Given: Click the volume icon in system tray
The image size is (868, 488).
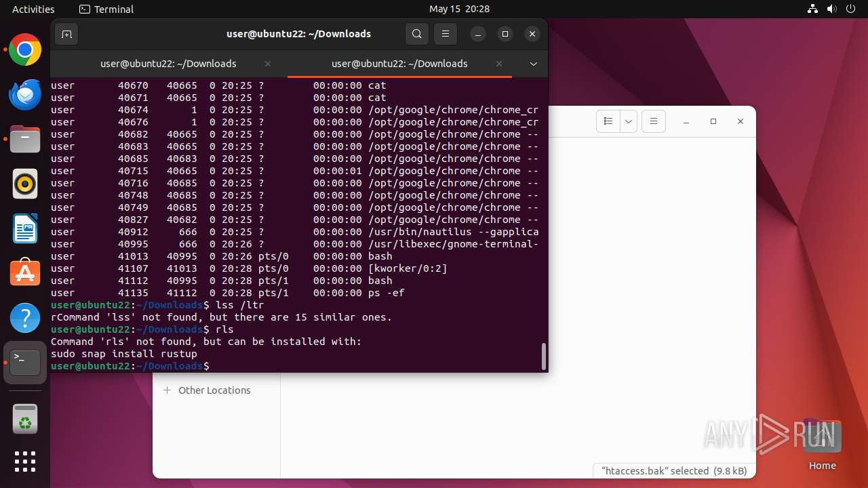Looking at the screenshot, I should pos(832,9).
